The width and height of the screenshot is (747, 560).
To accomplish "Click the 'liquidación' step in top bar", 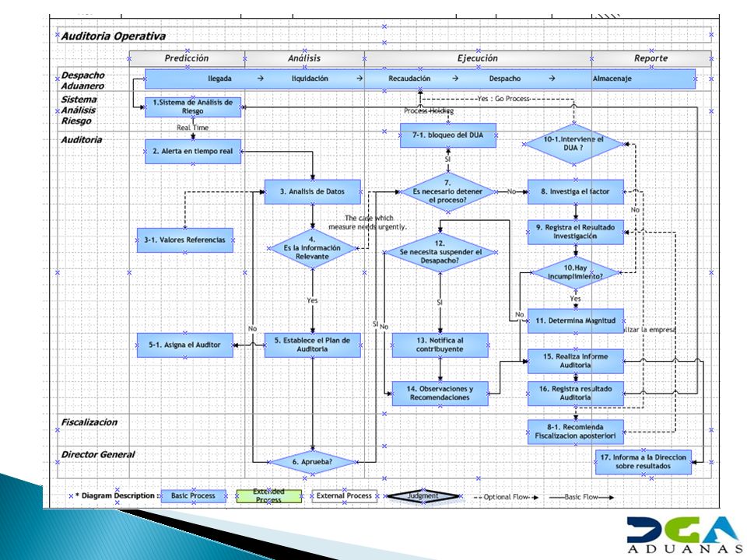I will 310,79.
